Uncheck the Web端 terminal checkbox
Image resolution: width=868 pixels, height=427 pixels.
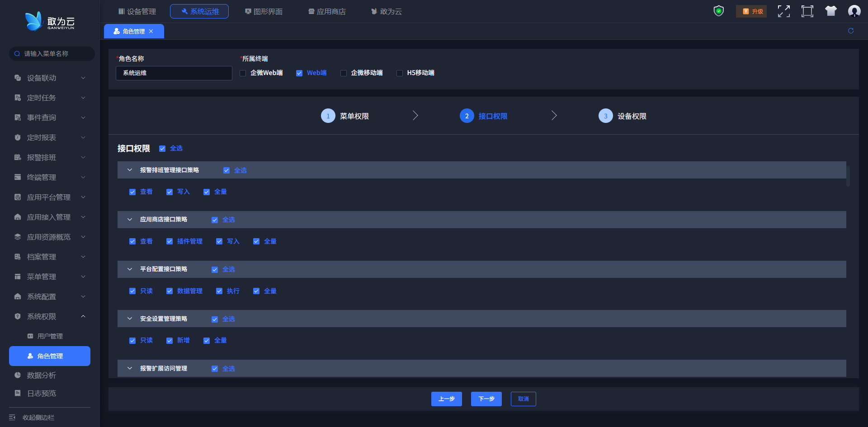pos(299,73)
